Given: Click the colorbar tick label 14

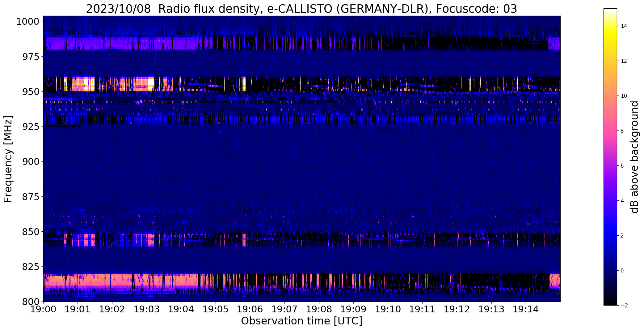Looking at the screenshot, I should [624, 26].
